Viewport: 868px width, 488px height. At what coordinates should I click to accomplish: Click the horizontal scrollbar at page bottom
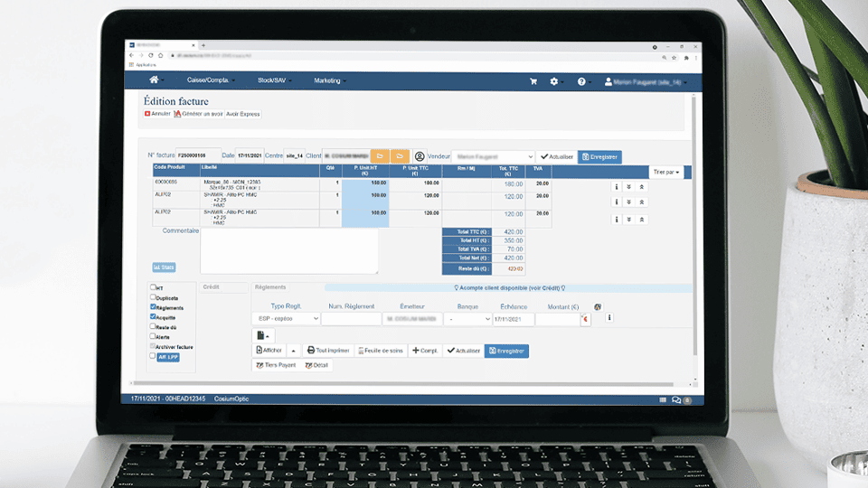[403, 383]
